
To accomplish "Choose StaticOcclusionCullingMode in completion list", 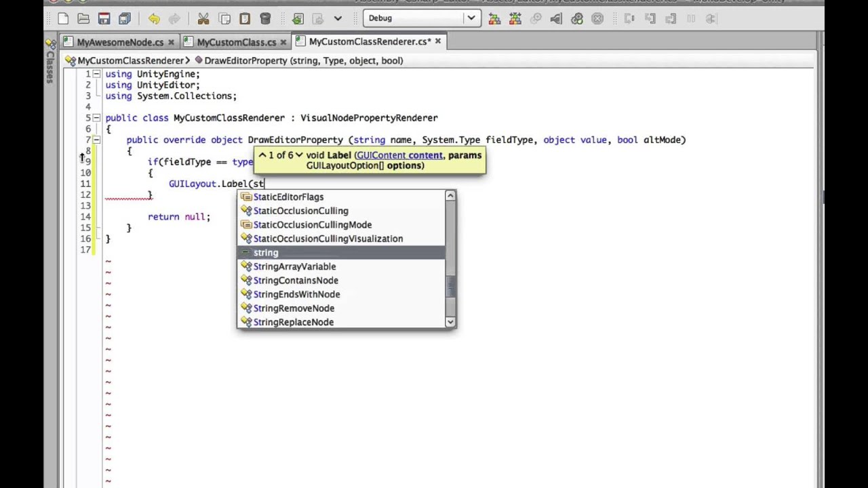I will [x=341, y=224].
